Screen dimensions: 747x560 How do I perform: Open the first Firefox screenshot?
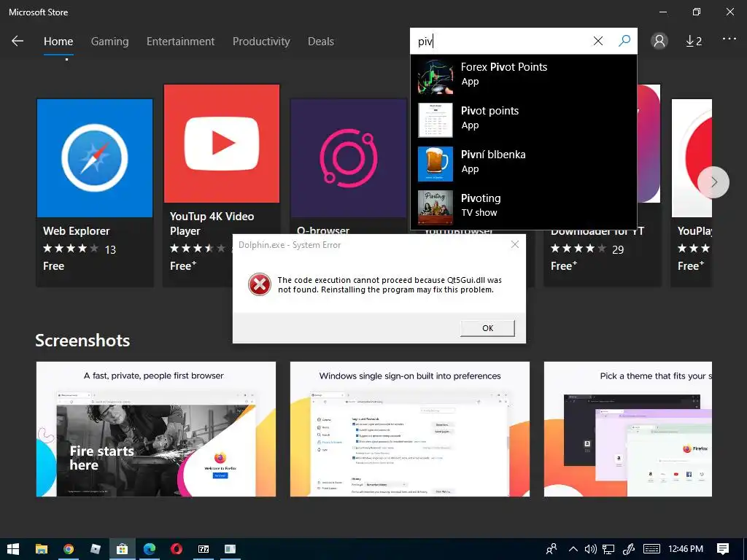coord(156,429)
